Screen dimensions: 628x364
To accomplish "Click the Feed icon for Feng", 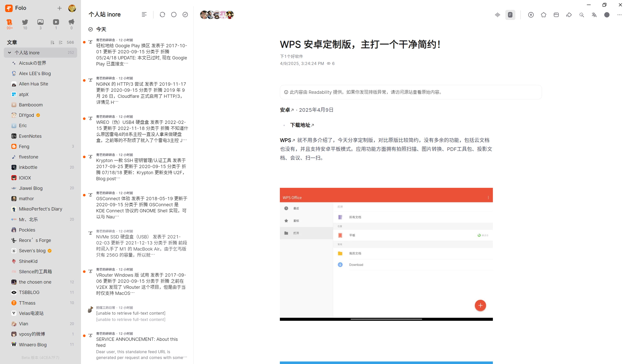I will pyautogui.click(x=14, y=146).
